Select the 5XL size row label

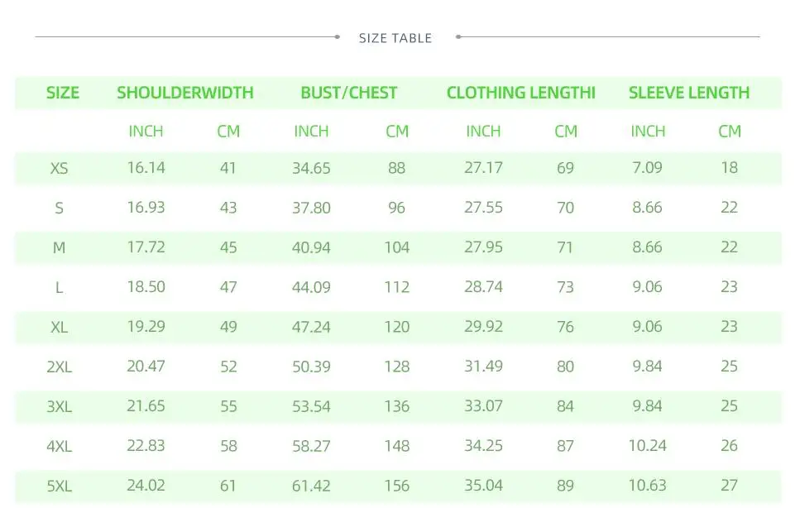click(x=60, y=486)
